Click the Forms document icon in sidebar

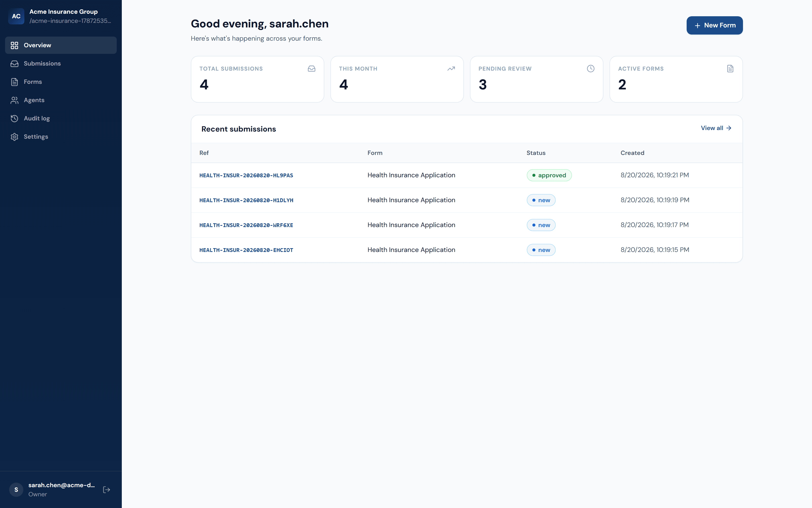pos(14,82)
